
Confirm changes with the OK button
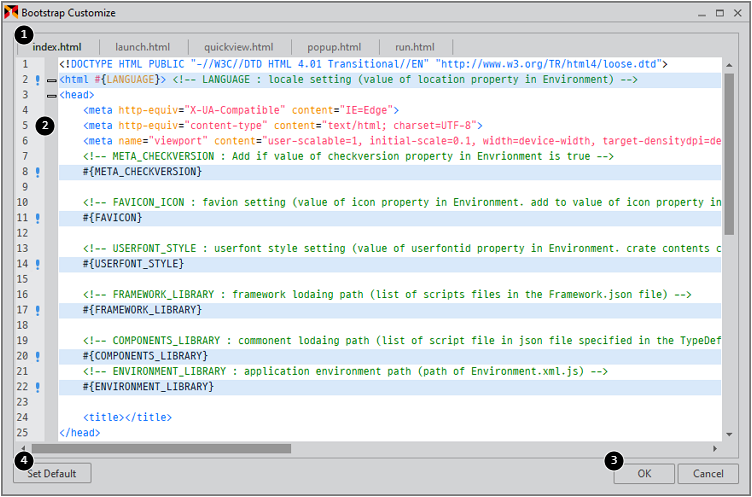[643, 473]
